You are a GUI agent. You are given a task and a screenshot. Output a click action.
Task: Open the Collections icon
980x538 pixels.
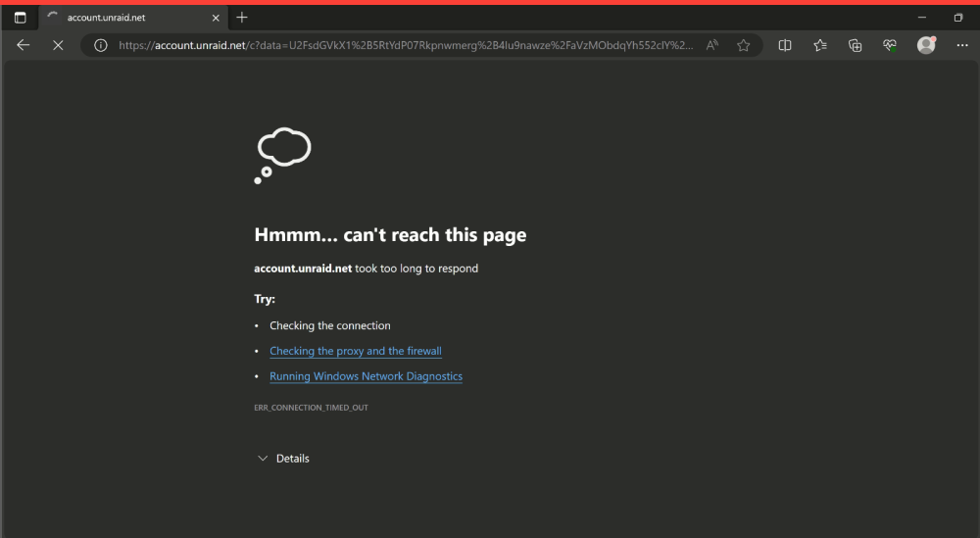[855, 45]
